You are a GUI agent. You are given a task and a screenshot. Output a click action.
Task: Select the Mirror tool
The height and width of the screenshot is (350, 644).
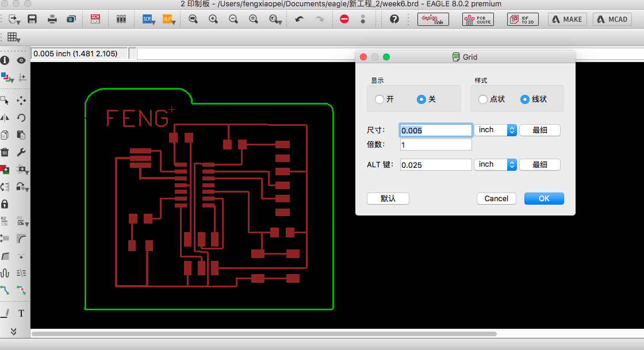5,118
